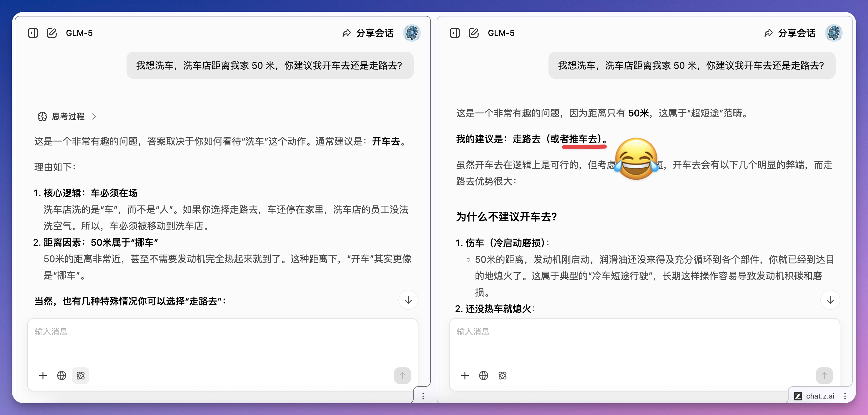Open user avatar in left pane
Image resolution: width=868 pixels, height=415 pixels.
[x=411, y=33]
